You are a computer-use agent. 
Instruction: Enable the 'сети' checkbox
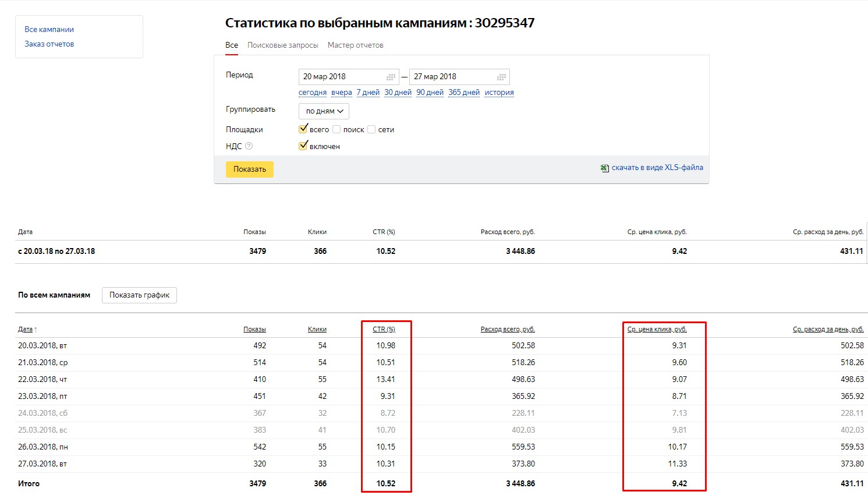(371, 129)
